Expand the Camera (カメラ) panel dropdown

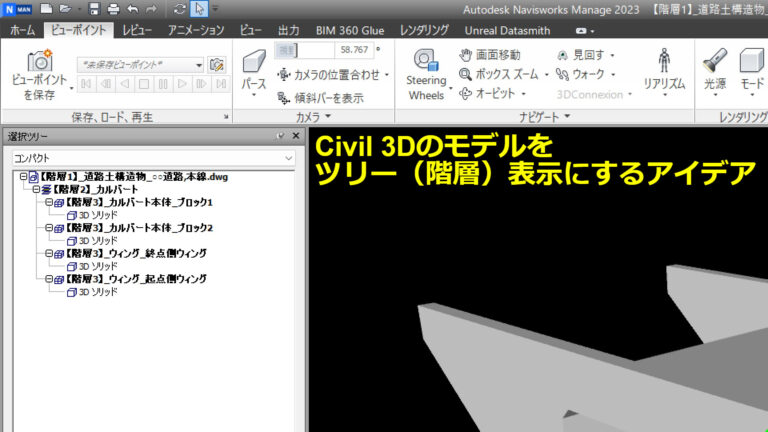(x=328, y=116)
